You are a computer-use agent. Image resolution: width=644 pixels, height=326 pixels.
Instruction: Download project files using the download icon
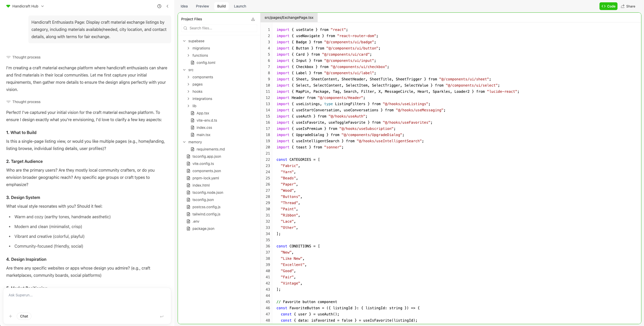253,19
